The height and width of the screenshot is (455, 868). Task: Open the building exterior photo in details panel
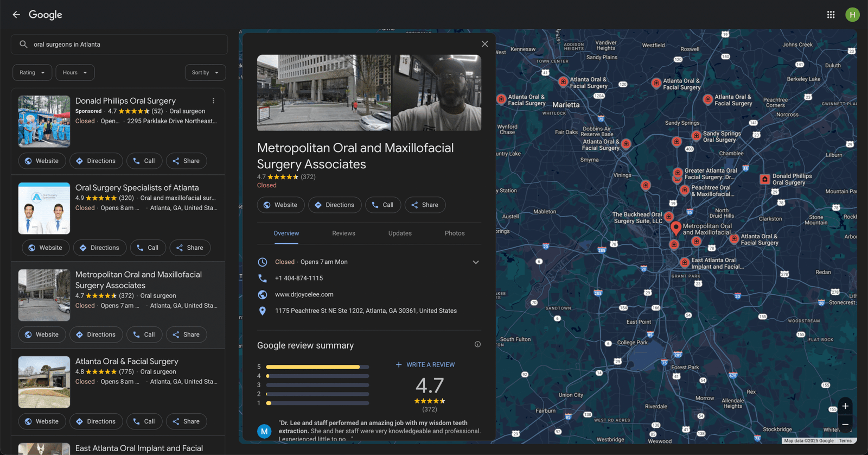pos(324,92)
